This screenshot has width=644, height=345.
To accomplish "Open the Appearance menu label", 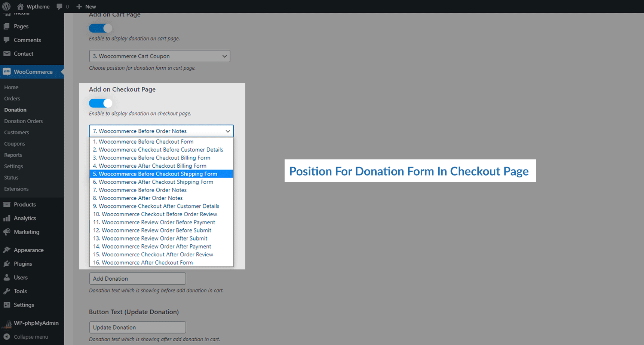I will [29, 250].
